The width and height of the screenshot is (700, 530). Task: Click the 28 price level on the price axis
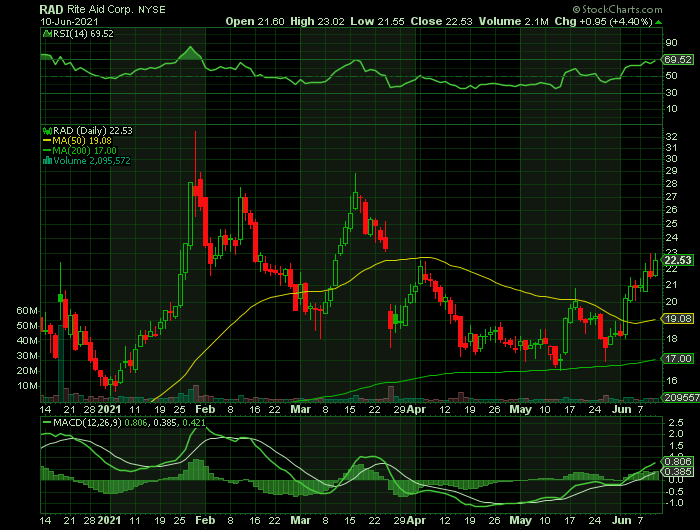point(671,184)
